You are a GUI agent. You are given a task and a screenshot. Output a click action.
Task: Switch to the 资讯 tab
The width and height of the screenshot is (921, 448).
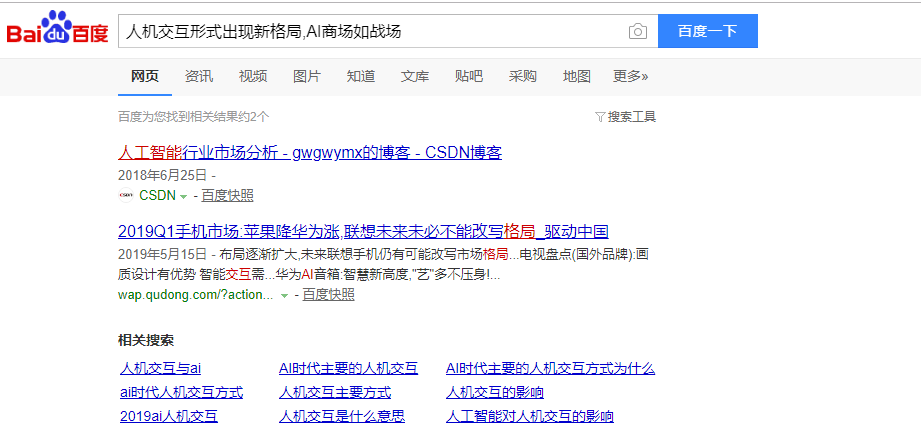(199, 76)
